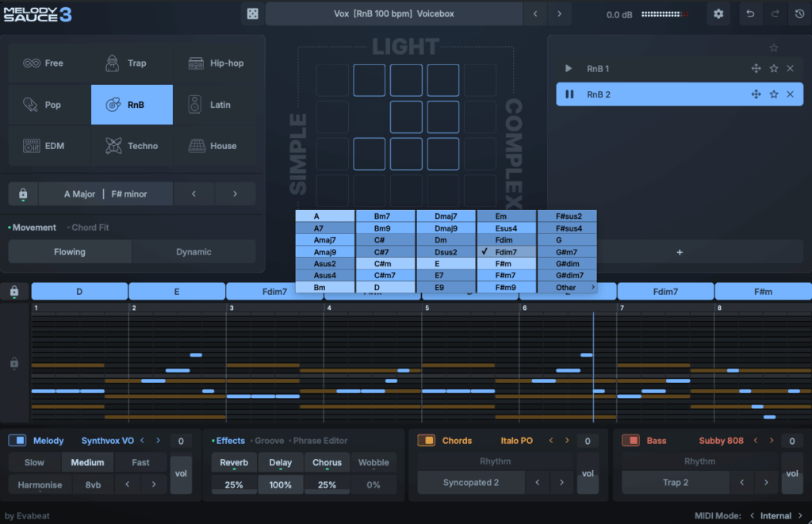This screenshot has height=524, width=812.
Task: Select the Hip-hop style
Action: [x=214, y=63]
